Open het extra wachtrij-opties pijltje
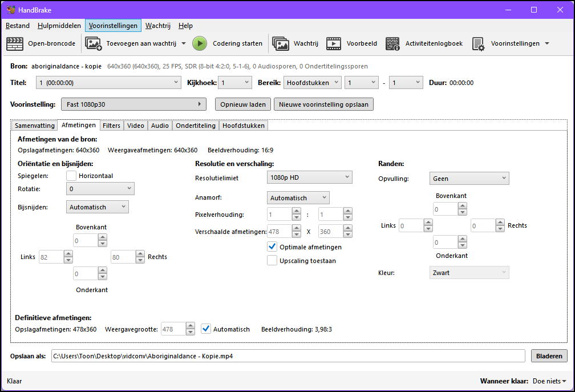Image resolution: width=575 pixels, height=392 pixels. point(184,43)
